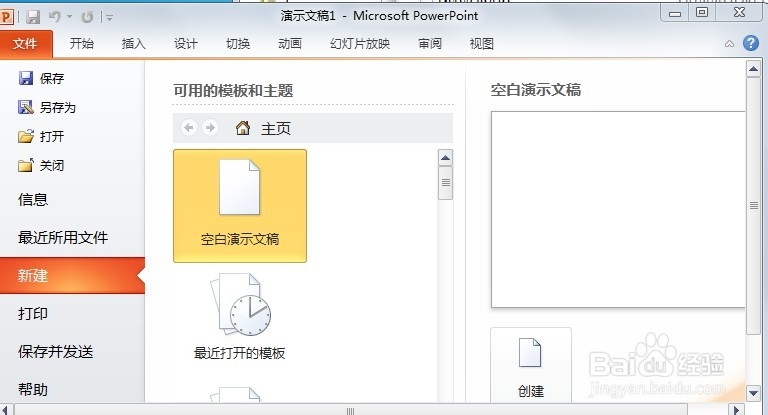
Task: Click the blank presentation preview image
Action: click(x=618, y=210)
